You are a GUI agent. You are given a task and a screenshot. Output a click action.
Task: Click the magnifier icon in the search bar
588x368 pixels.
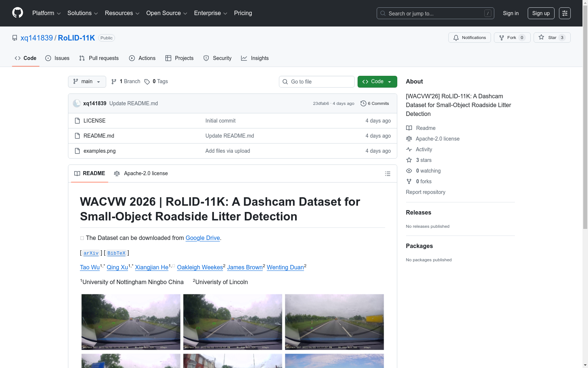(x=383, y=13)
